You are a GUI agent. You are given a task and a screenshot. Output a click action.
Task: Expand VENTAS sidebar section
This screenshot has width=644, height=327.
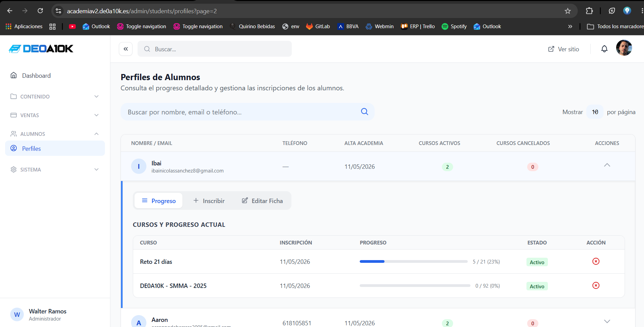click(x=55, y=115)
